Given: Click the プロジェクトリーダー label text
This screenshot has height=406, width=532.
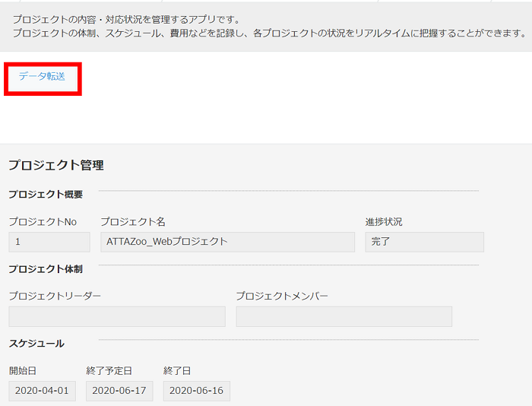Looking at the screenshot, I should click(x=55, y=296).
